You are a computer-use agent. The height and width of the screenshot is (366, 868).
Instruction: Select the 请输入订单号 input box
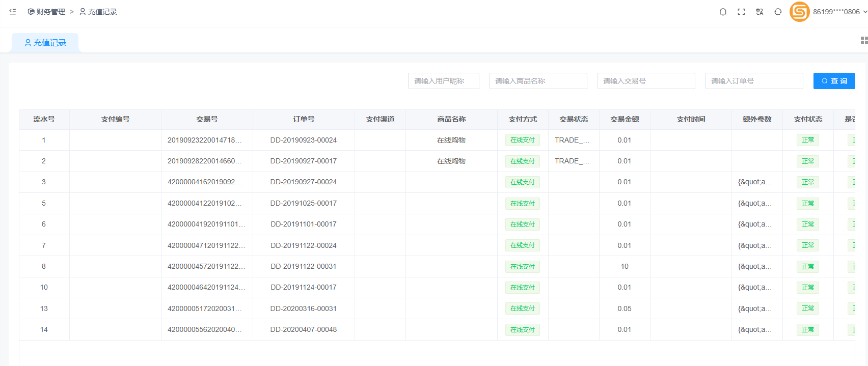pyautogui.click(x=754, y=81)
